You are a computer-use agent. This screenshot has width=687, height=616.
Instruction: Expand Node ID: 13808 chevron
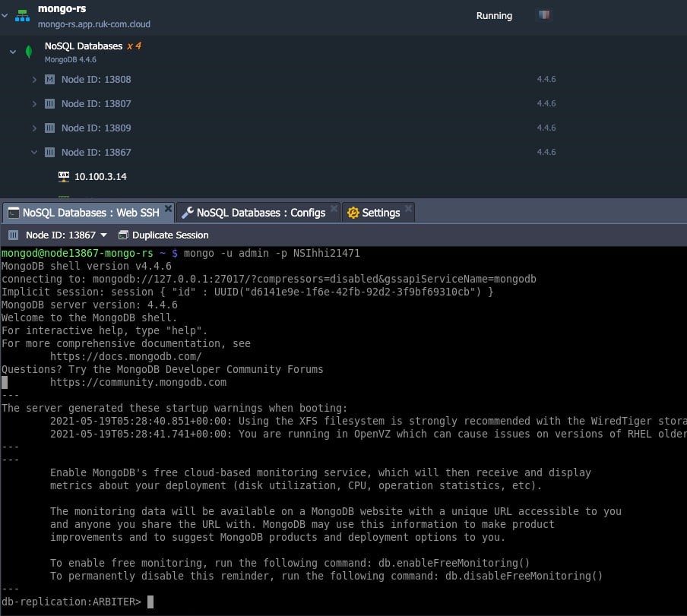pyautogui.click(x=34, y=79)
